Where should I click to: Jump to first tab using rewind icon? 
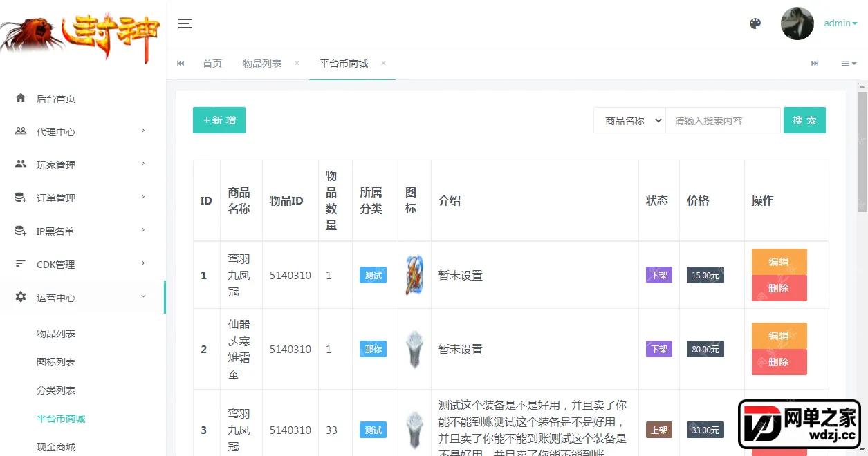pyautogui.click(x=181, y=64)
